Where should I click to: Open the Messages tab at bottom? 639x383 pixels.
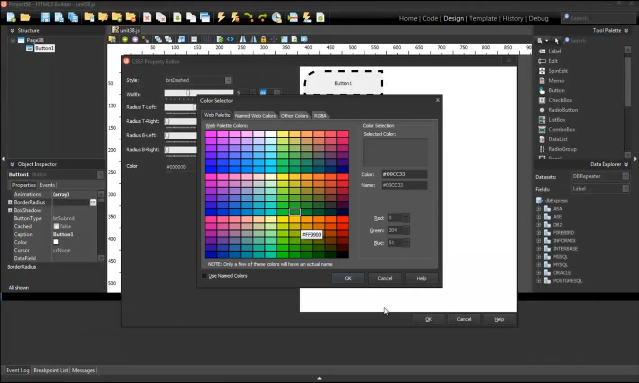coord(83,370)
